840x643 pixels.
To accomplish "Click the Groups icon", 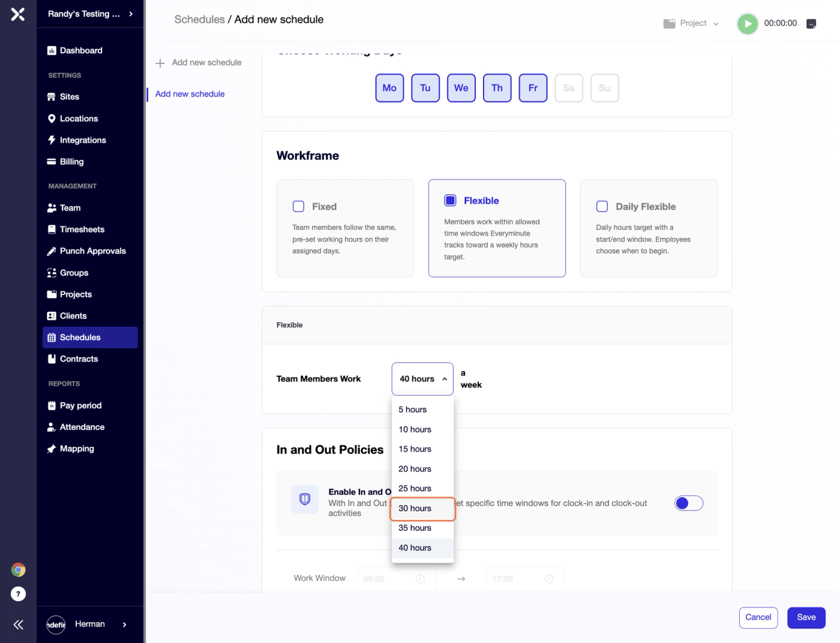I will click(52, 273).
